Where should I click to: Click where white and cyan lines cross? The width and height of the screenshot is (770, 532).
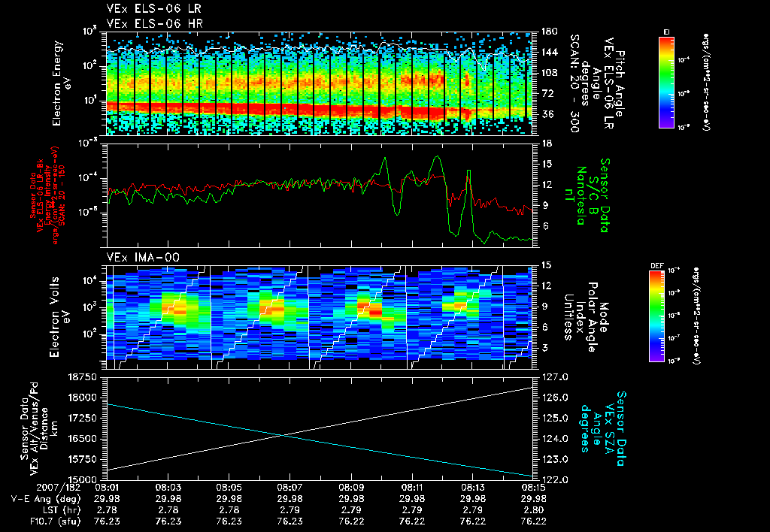click(x=283, y=435)
